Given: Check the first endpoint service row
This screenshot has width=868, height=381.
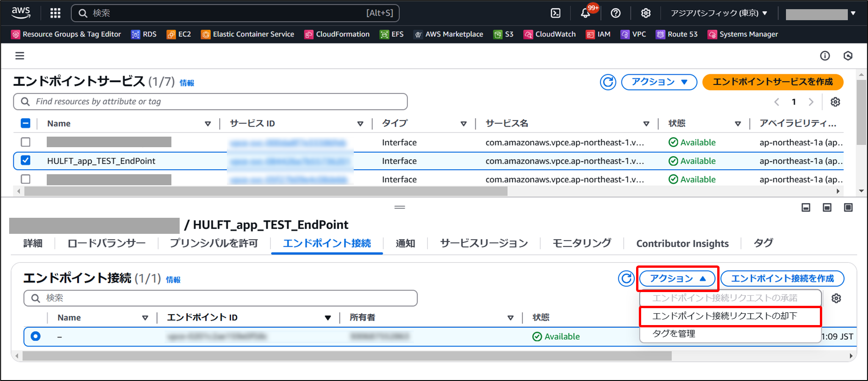Looking at the screenshot, I should click(26, 142).
